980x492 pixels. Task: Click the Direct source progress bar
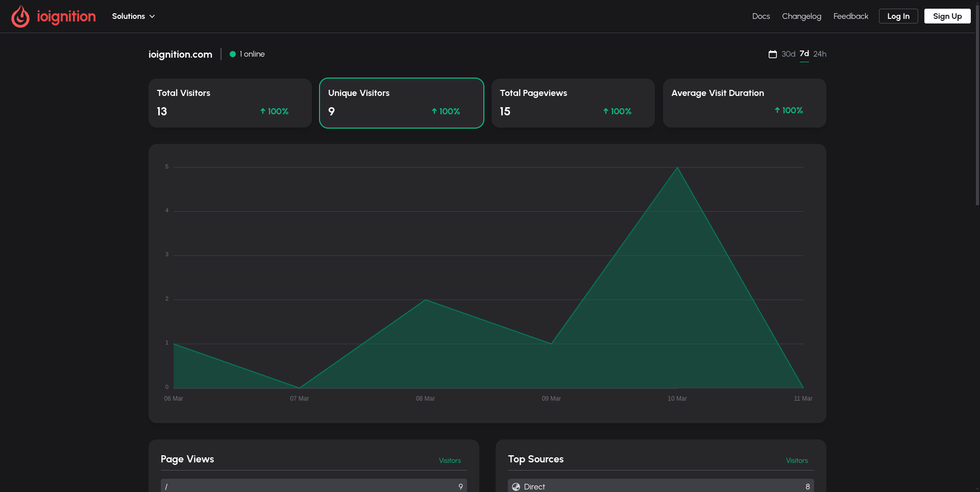point(660,486)
